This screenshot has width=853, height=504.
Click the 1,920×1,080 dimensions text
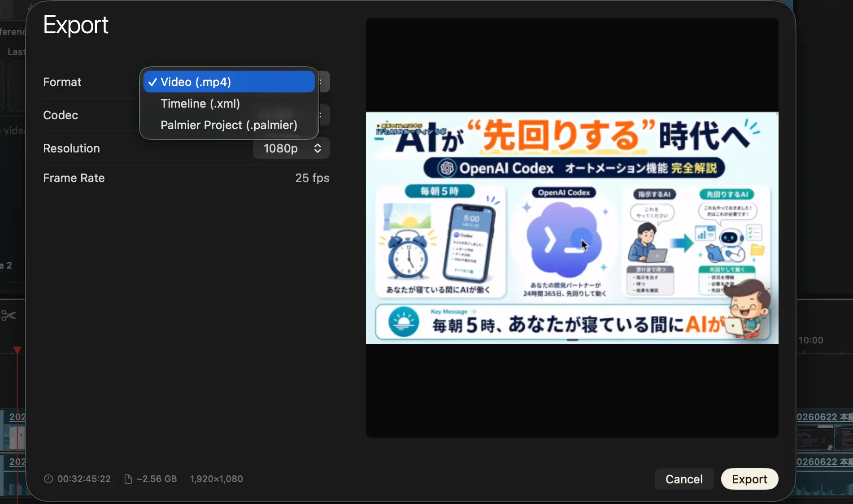[217, 479]
